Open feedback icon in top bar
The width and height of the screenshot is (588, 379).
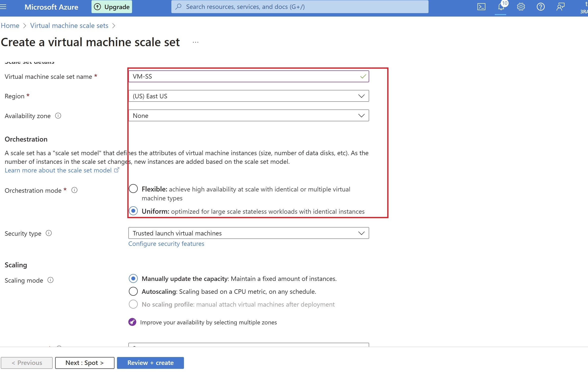pos(560,7)
